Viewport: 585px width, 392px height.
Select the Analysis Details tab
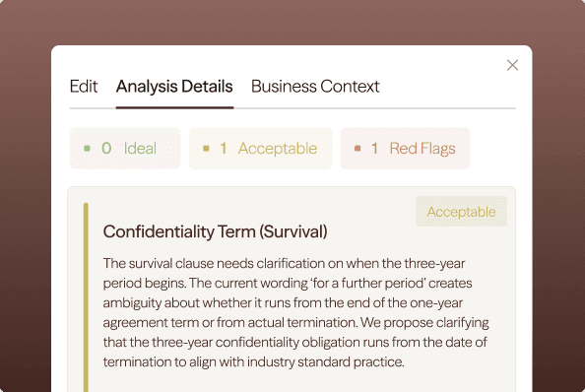point(174,87)
